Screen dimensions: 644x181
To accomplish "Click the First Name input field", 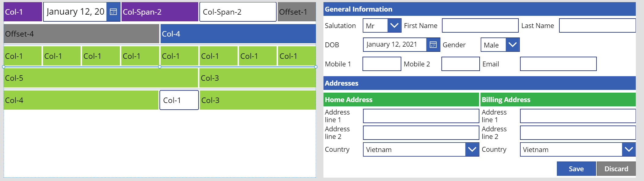I will coord(480,26).
